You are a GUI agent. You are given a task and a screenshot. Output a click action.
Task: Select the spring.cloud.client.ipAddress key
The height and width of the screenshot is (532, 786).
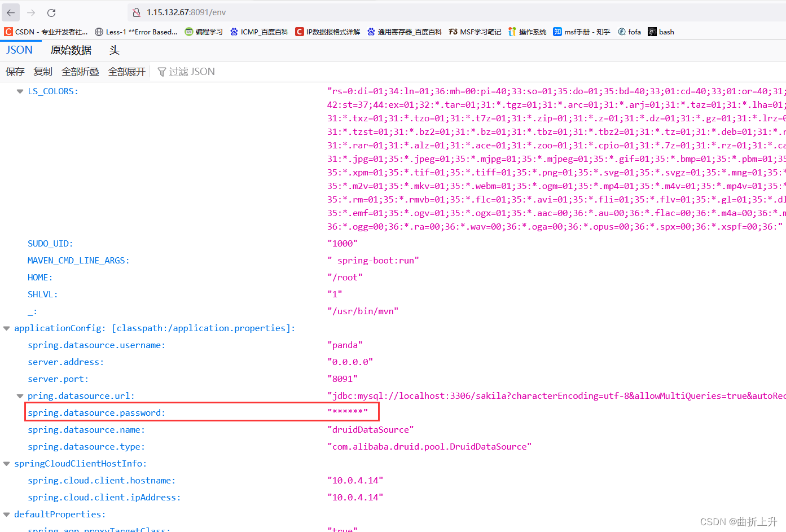(104, 498)
